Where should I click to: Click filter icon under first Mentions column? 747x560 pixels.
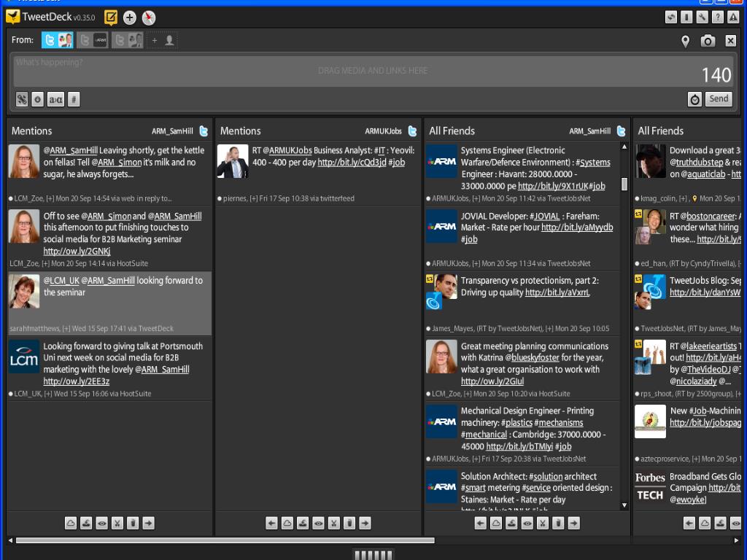click(x=86, y=524)
